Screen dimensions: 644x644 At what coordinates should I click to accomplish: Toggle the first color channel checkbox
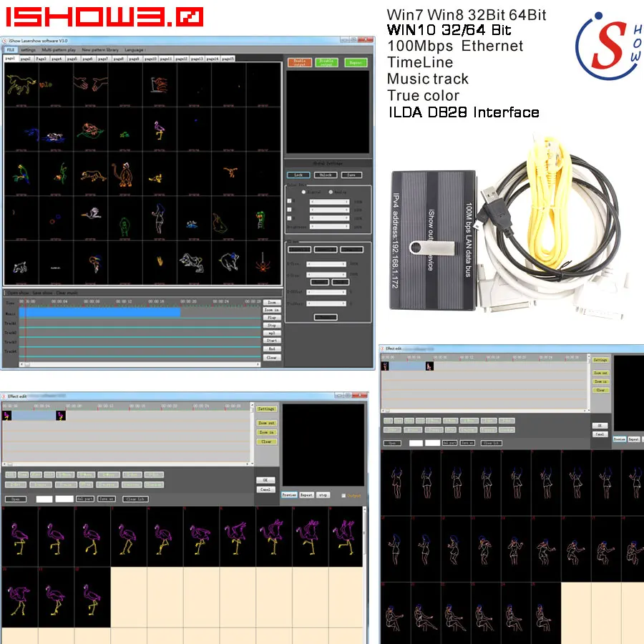point(289,201)
